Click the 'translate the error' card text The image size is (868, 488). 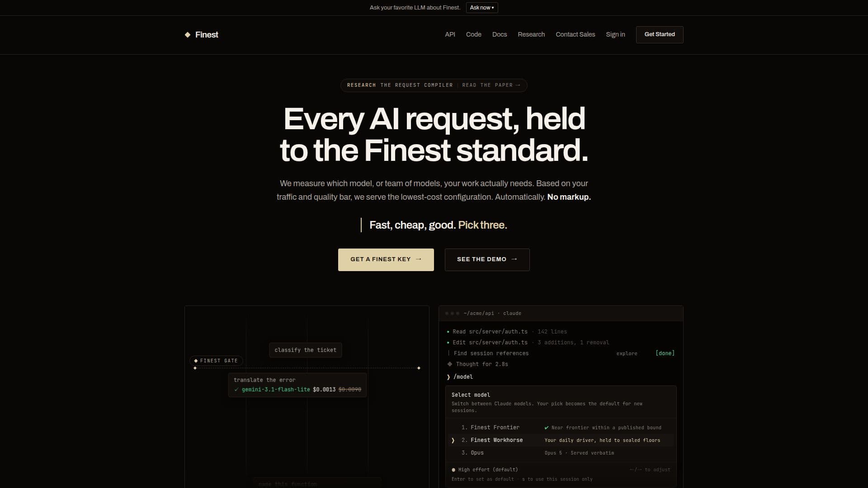[264, 380]
